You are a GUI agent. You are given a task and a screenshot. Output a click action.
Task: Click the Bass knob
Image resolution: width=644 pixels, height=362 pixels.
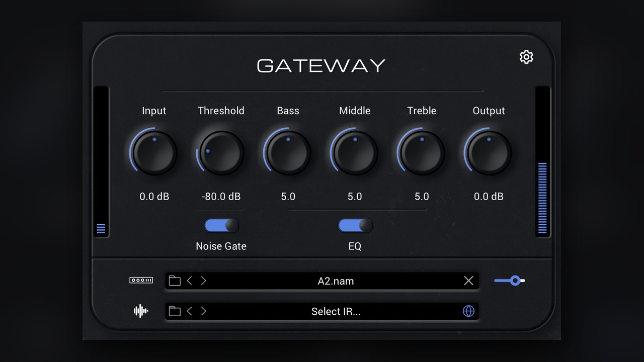tap(288, 153)
